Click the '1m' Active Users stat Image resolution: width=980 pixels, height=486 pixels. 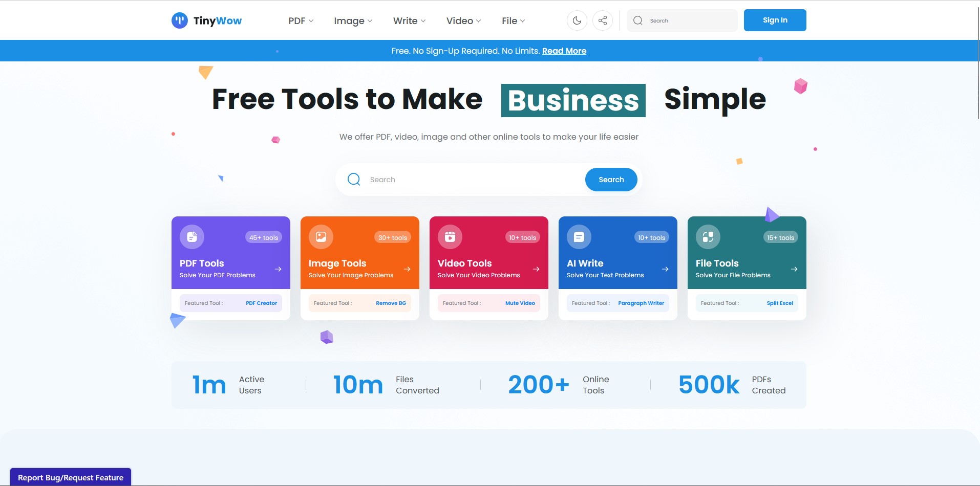tap(209, 385)
